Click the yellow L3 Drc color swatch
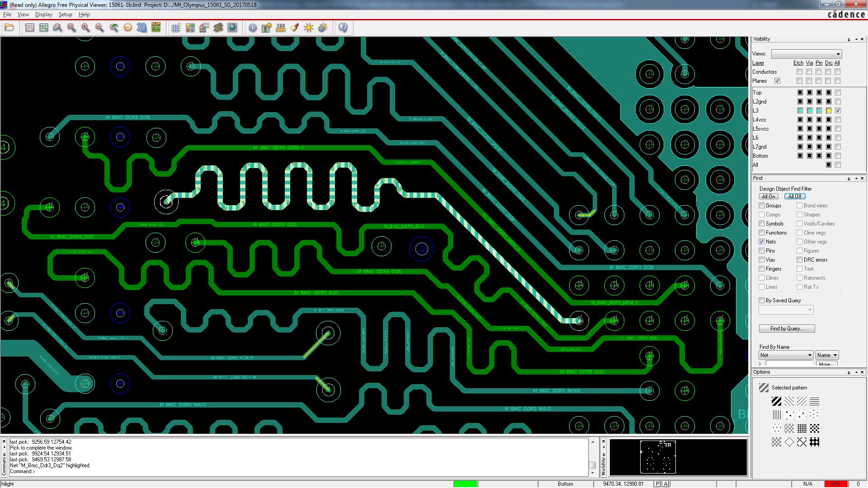 tap(828, 111)
